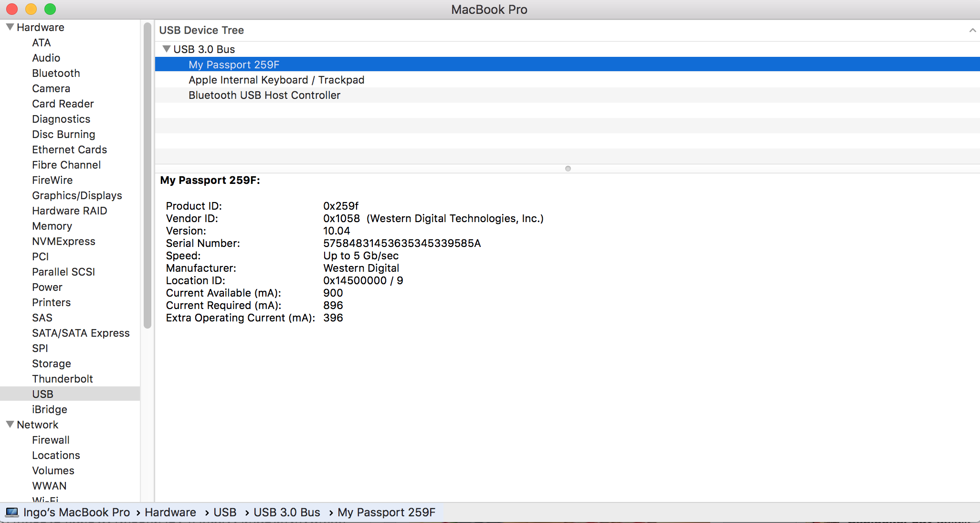Open the Firewall item under Network
This screenshot has width=980, height=523.
click(51, 440)
